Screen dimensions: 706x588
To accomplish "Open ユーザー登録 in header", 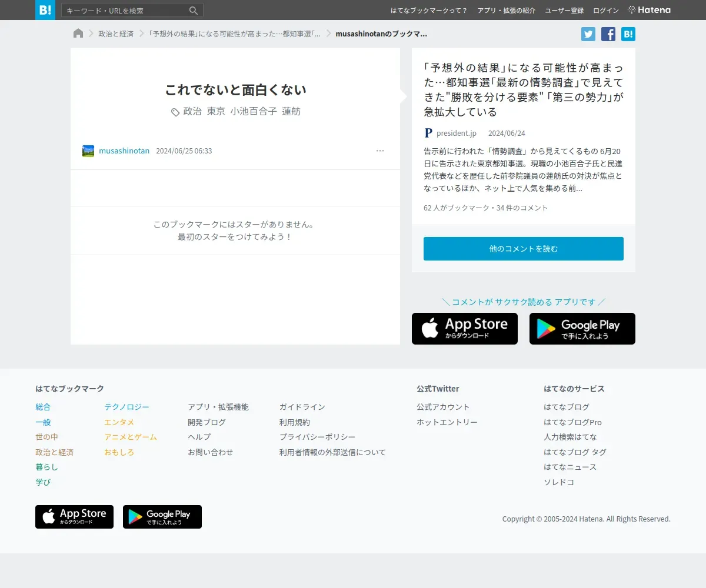I will 564,11.
